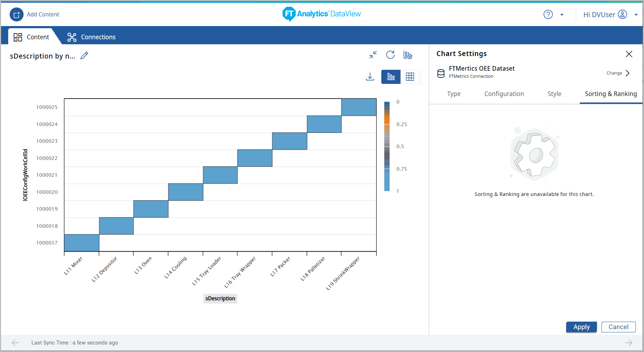This screenshot has height=352, width=644.
Task: Click the DVUser profile avatar icon
Action: coord(622,14)
